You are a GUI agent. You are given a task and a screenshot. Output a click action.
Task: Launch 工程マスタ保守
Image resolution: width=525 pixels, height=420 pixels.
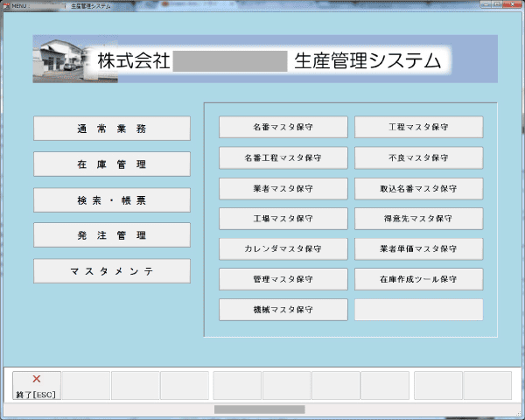tap(418, 127)
